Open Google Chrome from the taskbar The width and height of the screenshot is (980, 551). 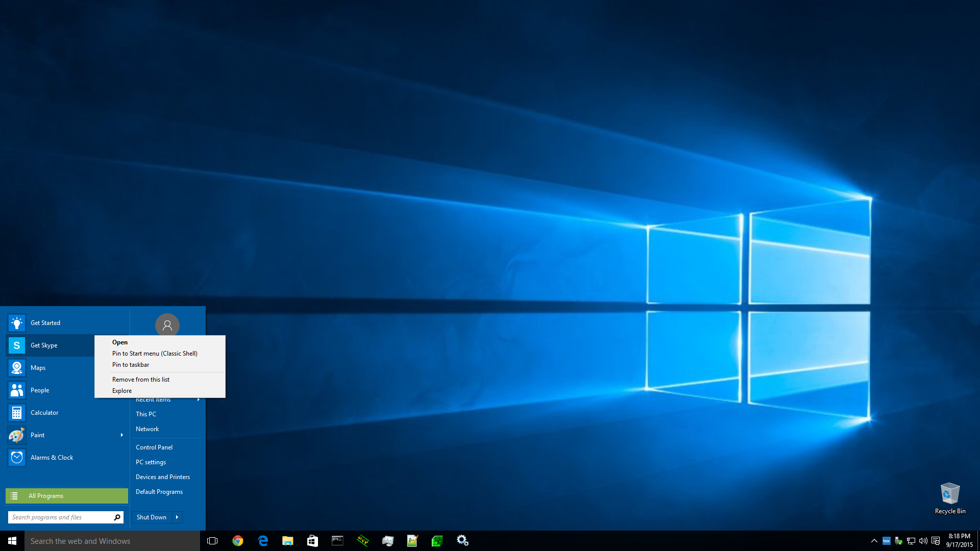click(x=238, y=541)
